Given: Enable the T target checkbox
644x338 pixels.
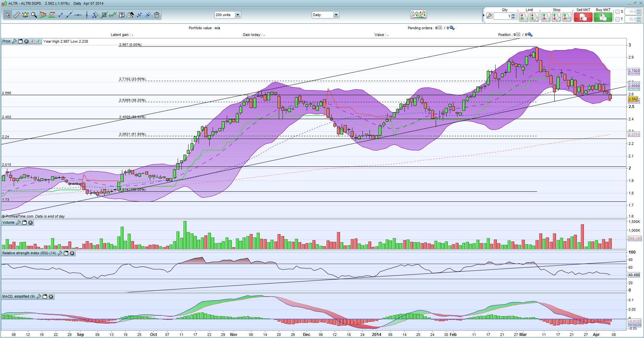Looking at the screenshot, I should click(x=617, y=20).
